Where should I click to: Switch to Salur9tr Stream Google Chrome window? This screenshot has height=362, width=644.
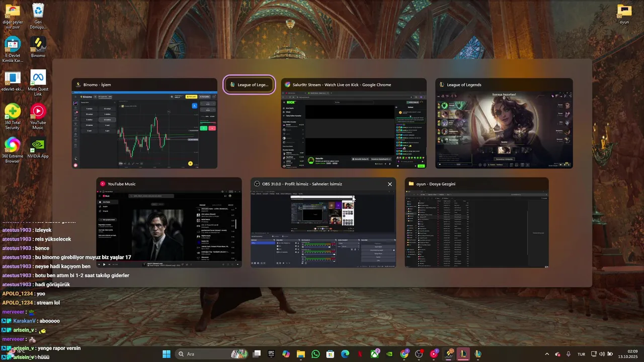pyautogui.click(x=354, y=124)
